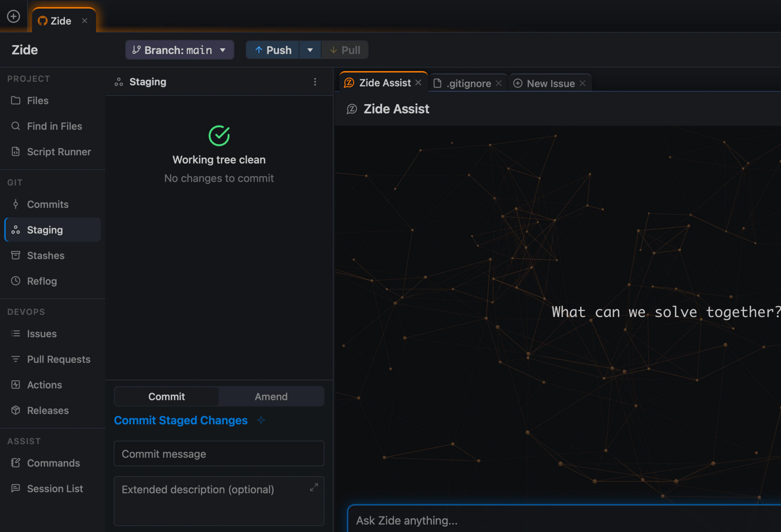
Task: Close the Zide window tab
Action: [85, 21]
